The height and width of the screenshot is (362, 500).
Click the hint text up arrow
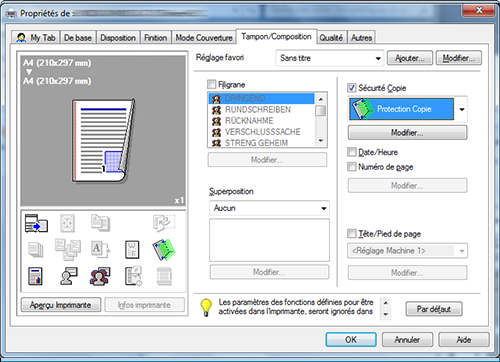(x=386, y=303)
